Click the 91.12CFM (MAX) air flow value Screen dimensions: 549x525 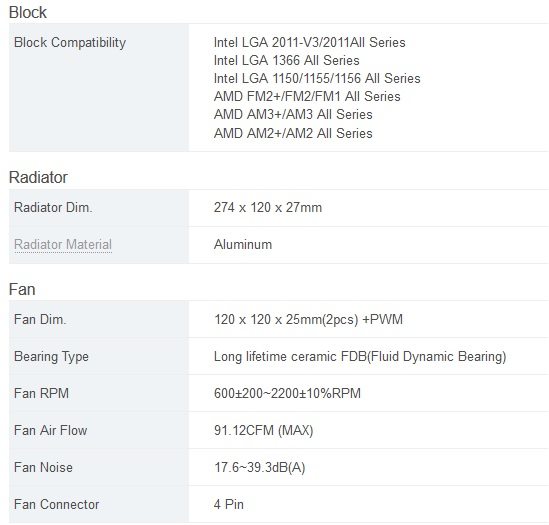click(x=264, y=430)
